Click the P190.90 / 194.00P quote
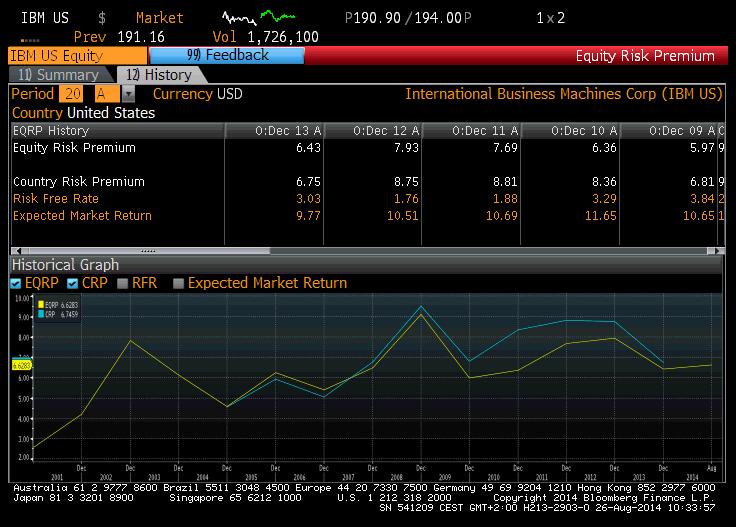736x527 pixels. point(408,18)
